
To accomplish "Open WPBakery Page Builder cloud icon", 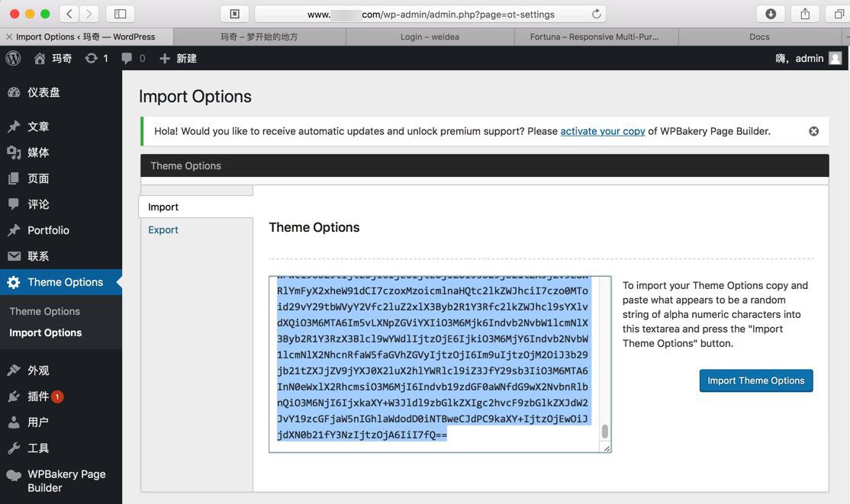I will (14, 475).
